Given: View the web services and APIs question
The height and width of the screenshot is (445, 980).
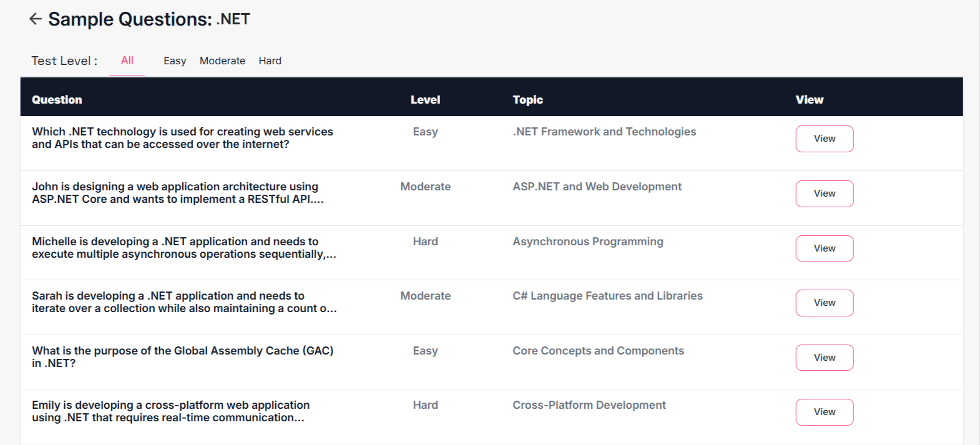Looking at the screenshot, I should click(x=824, y=139).
